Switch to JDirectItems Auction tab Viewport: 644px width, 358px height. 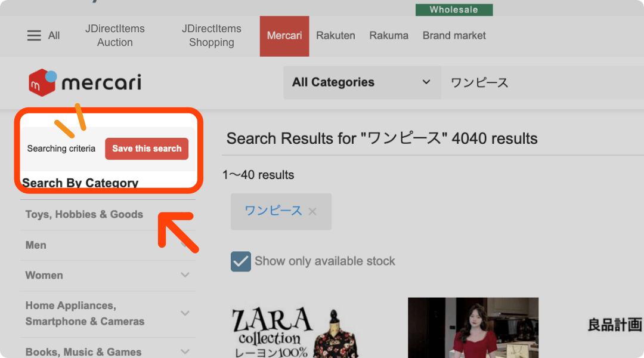pyautogui.click(x=115, y=36)
